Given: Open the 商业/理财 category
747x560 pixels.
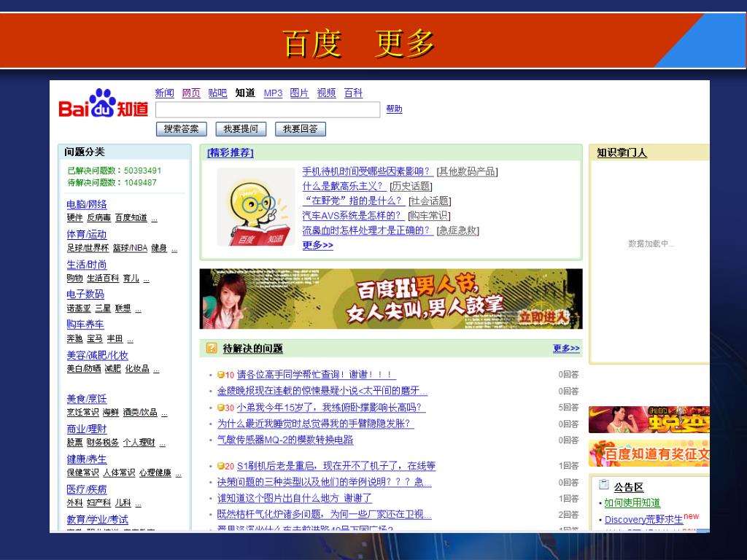Looking at the screenshot, I should coord(87,429).
